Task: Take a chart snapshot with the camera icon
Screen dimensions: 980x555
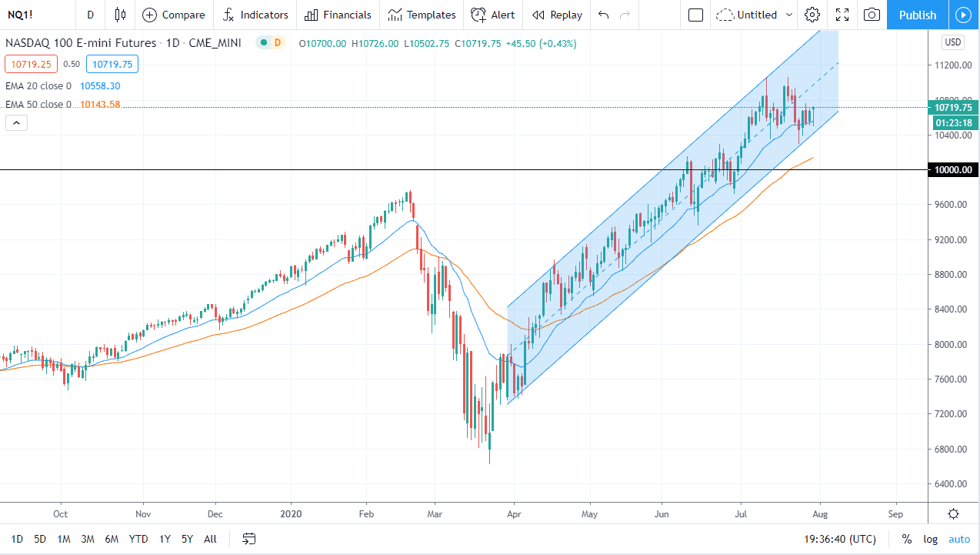Action: [x=872, y=15]
